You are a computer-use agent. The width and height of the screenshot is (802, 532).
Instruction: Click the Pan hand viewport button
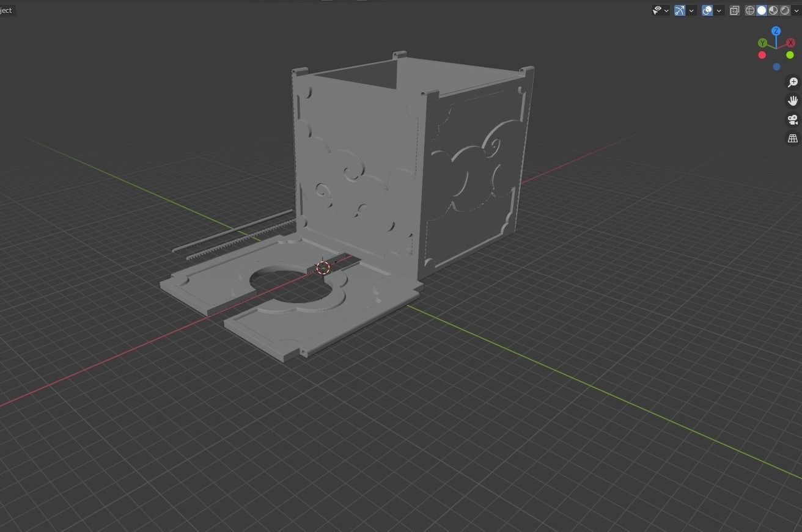tap(793, 101)
